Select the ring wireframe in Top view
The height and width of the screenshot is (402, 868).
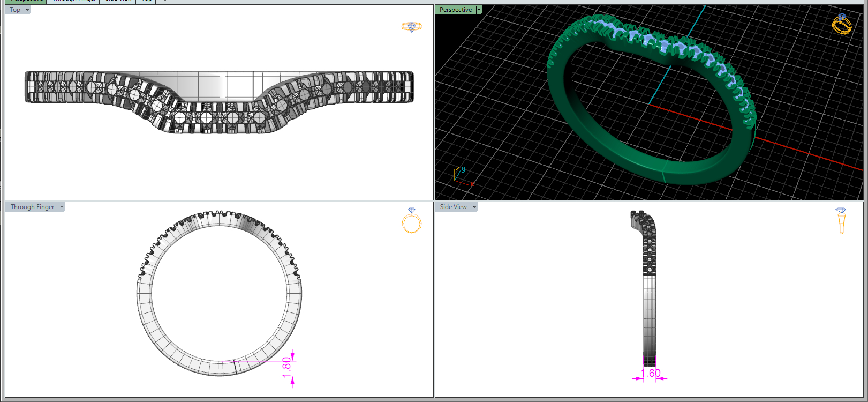pos(219,102)
